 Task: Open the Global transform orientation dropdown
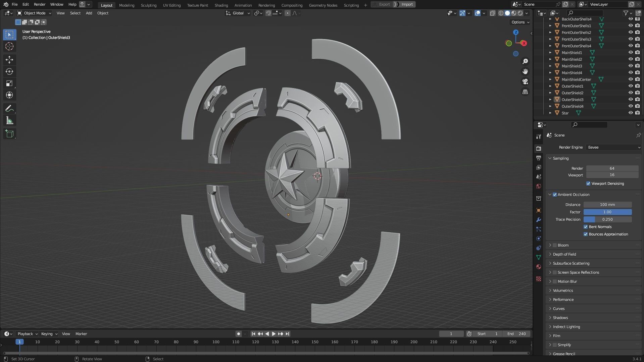(x=238, y=13)
